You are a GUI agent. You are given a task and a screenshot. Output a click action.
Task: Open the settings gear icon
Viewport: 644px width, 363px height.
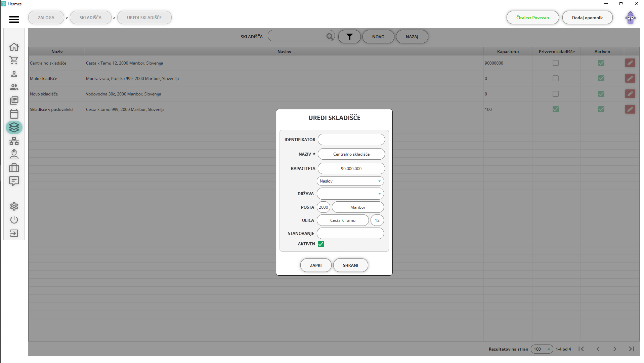tap(14, 206)
